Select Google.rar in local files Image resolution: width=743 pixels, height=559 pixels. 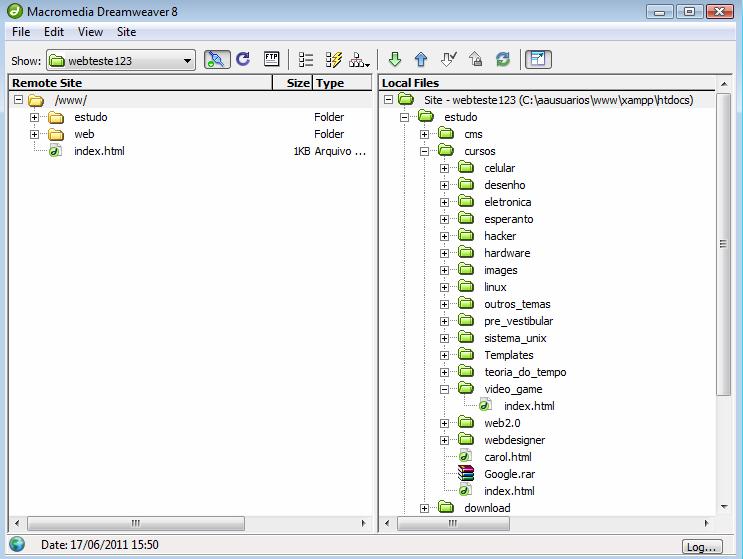[x=508, y=474]
